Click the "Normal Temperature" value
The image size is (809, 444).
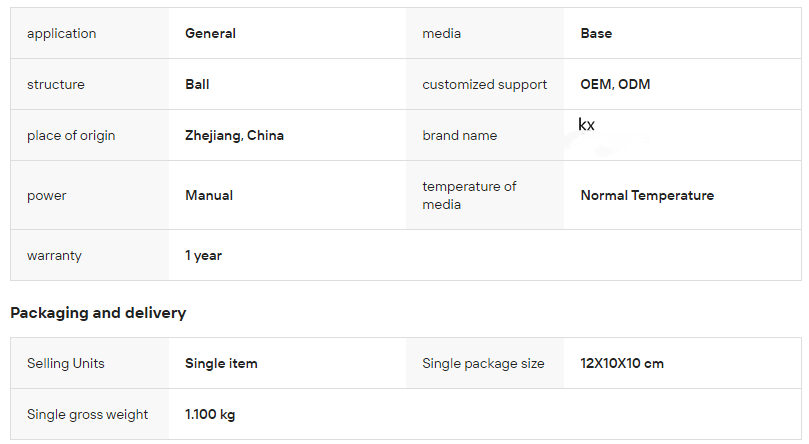tap(647, 196)
